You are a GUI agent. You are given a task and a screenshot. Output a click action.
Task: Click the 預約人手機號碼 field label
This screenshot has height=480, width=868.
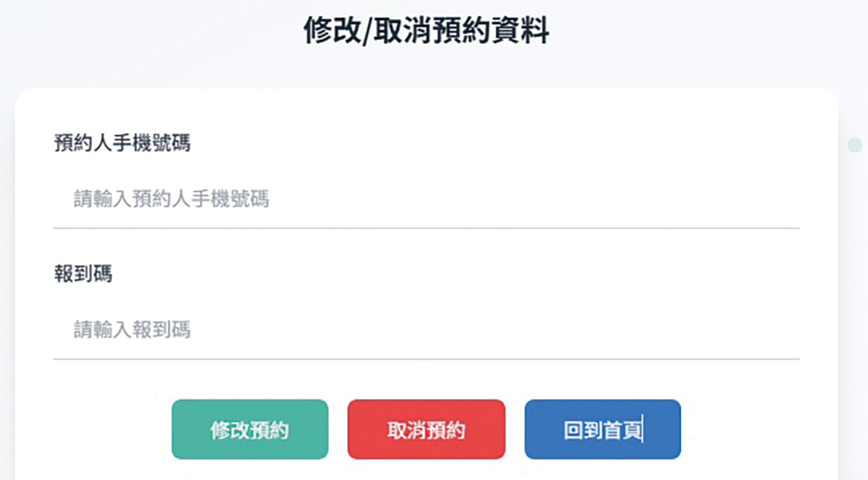pos(122,143)
